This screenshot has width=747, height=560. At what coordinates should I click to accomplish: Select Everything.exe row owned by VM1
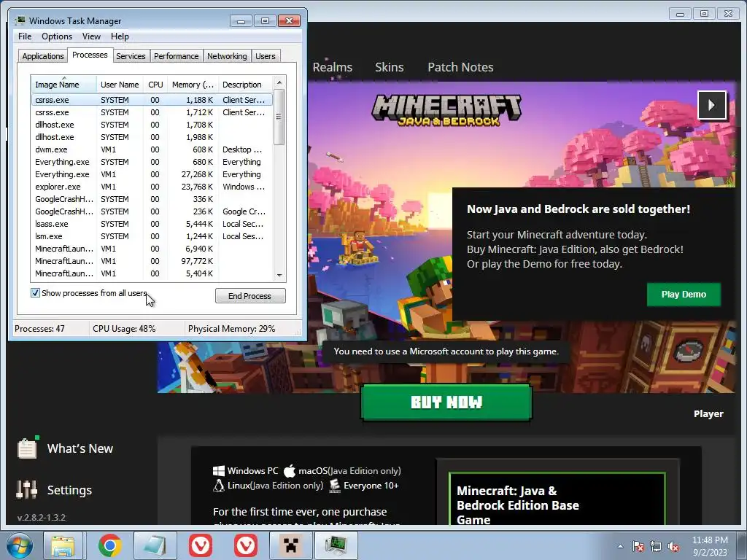click(x=152, y=174)
